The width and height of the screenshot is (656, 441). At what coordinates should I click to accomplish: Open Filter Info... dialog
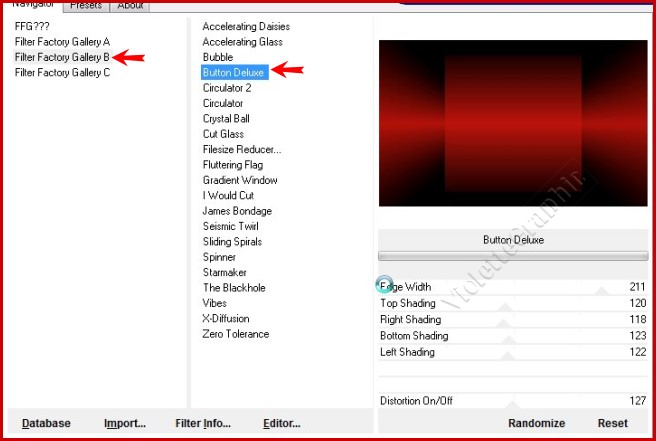click(203, 423)
